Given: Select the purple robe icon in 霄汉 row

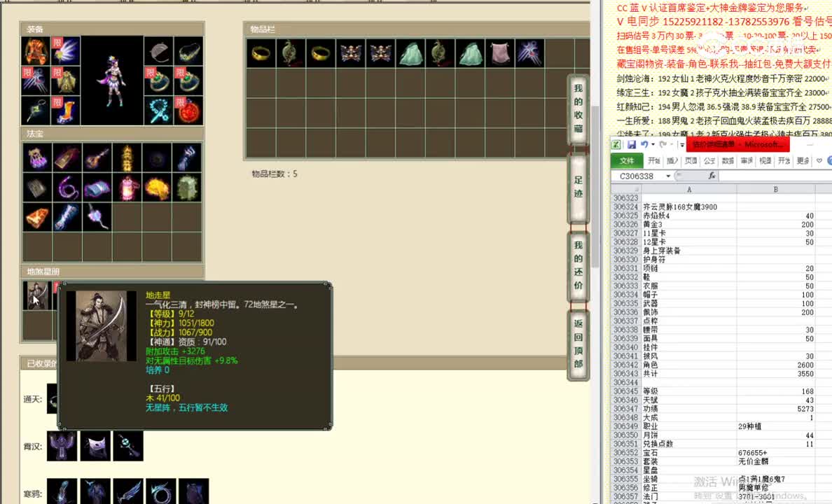Looking at the screenshot, I should point(62,446).
